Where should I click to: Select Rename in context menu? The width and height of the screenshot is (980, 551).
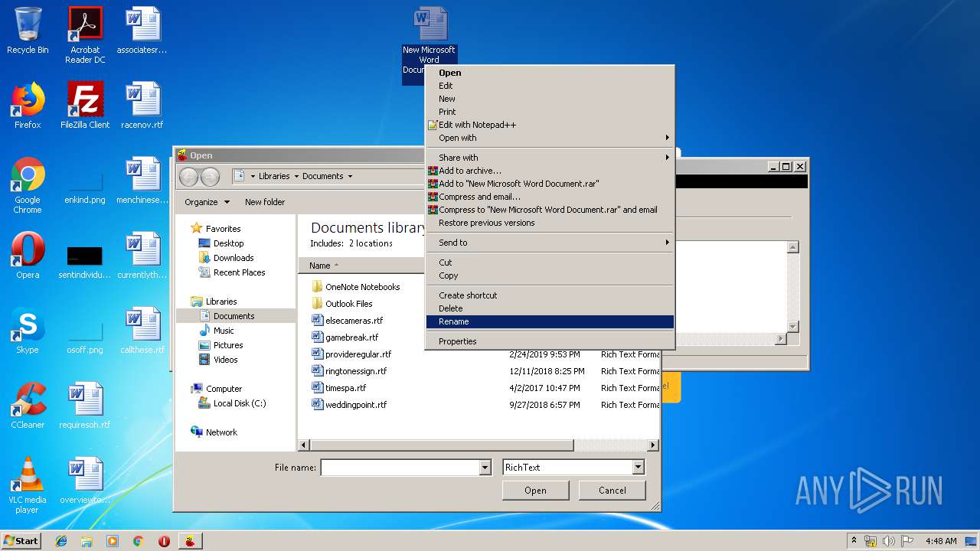[x=550, y=321]
